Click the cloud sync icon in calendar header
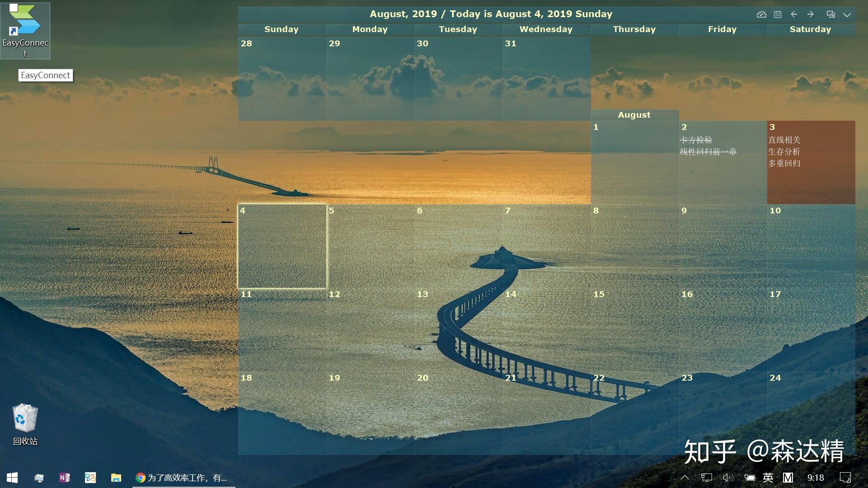The image size is (868, 488). coord(761,14)
